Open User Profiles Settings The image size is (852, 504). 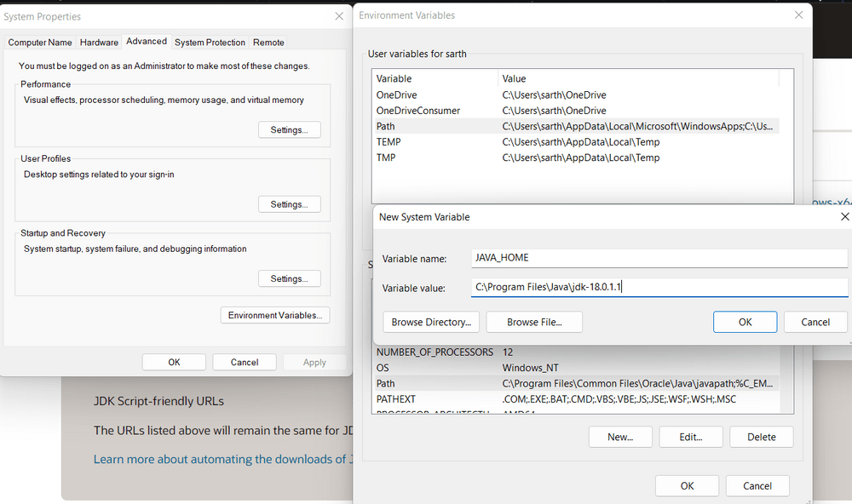coord(291,203)
